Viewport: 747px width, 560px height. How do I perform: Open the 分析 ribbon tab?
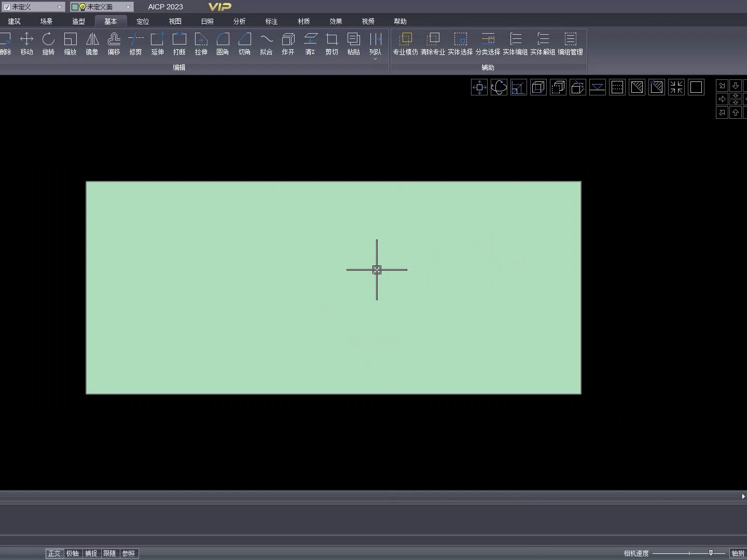point(240,21)
